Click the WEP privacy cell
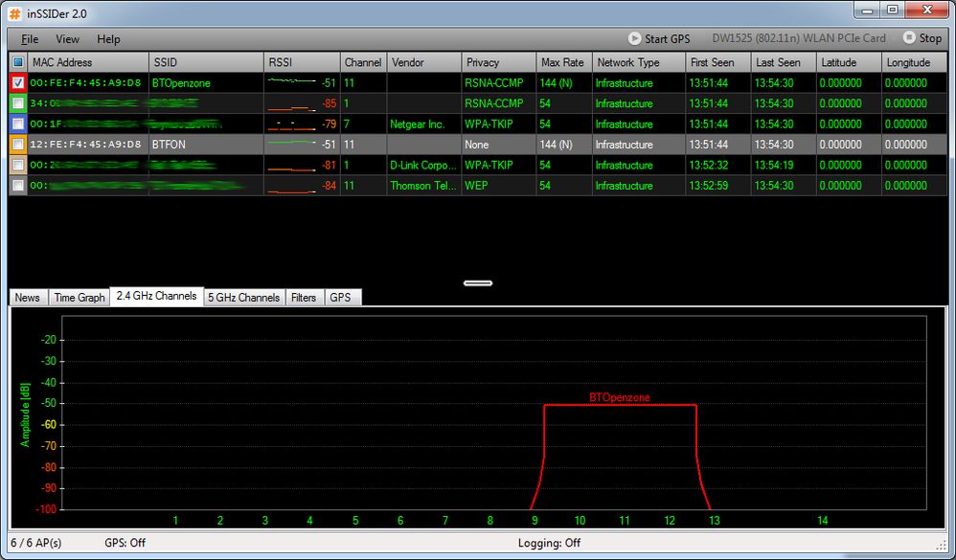 [x=499, y=186]
